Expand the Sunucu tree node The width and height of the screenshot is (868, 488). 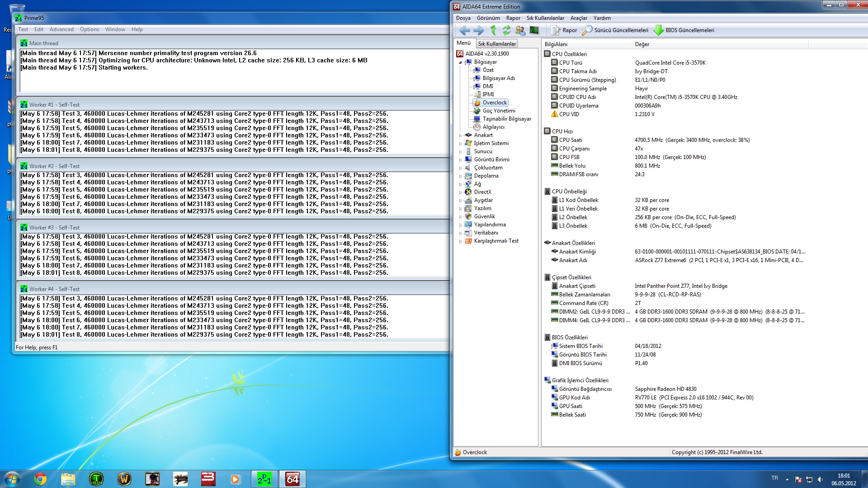click(460, 152)
